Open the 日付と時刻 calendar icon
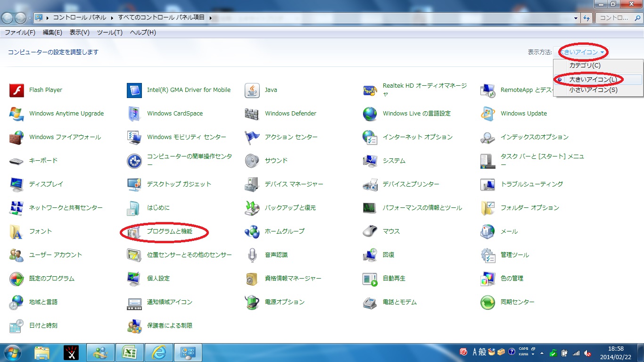The image size is (644, 362). [x=17, y=326]
